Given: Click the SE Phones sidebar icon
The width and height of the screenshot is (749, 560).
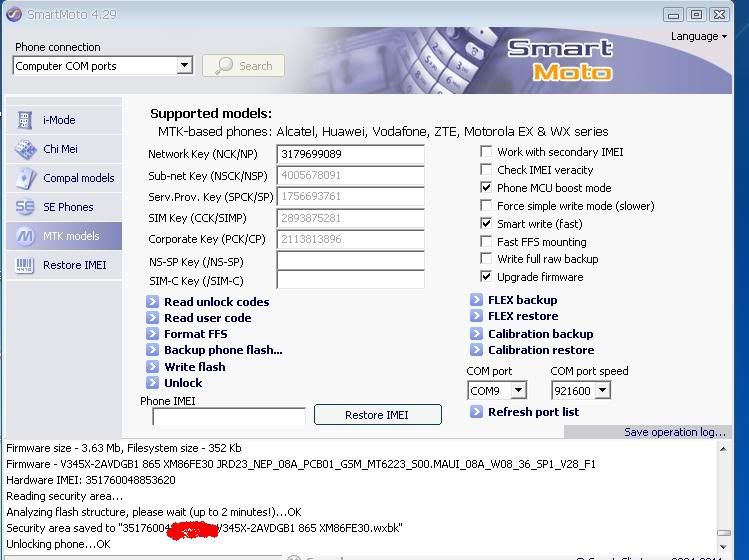Looking at the screenshot, I should pyautogui.click(x=25, y=207).
